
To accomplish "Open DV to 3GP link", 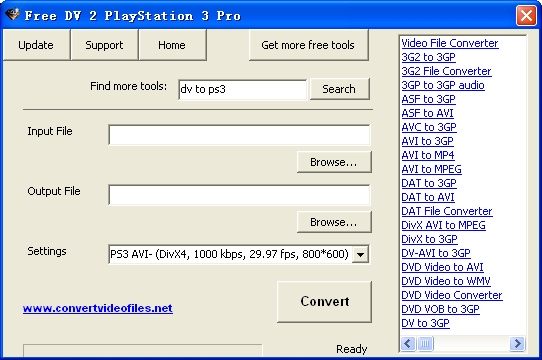I will (x=426, y=323).
